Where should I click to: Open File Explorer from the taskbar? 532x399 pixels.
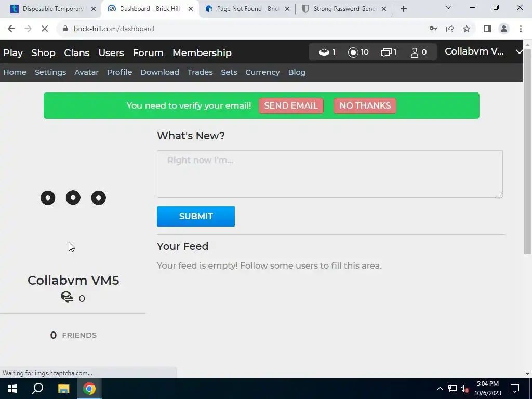coord(63,389)
